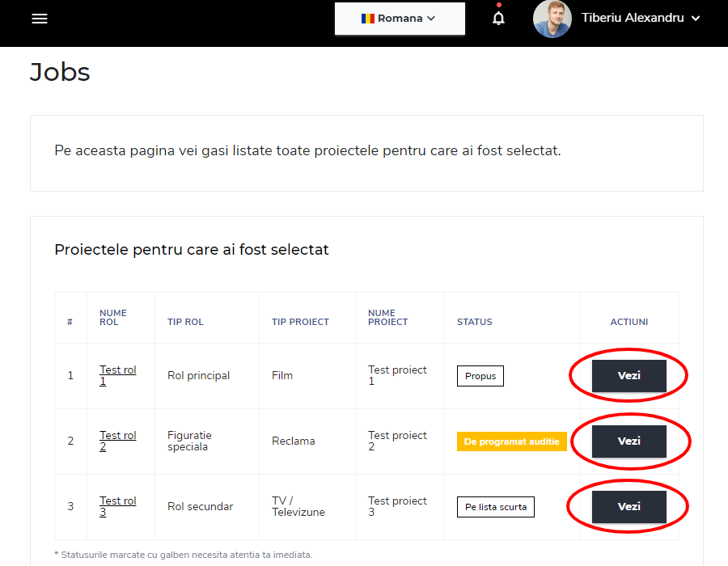Viewport: 728px width, 566px height.
Task: Click the NUME ROL column header
Action: point(113,318)
